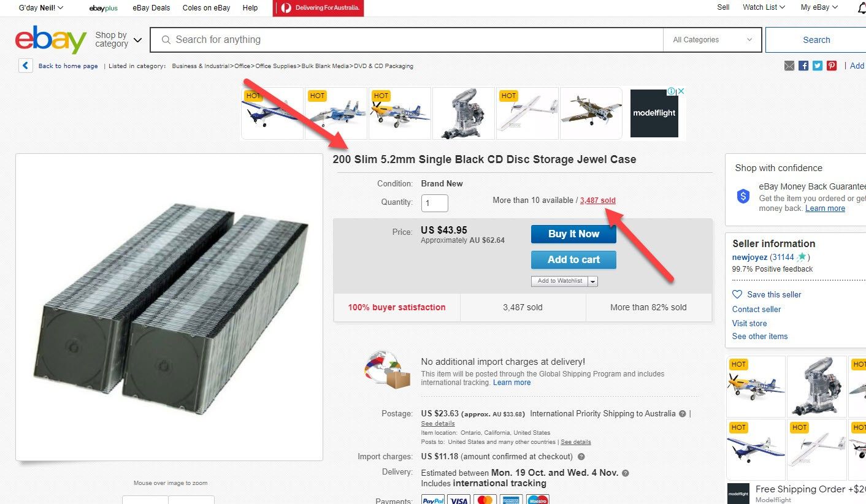Screen dimensions: 866x504
Task: Open the My eBay menu
Action: click(819, 7)
